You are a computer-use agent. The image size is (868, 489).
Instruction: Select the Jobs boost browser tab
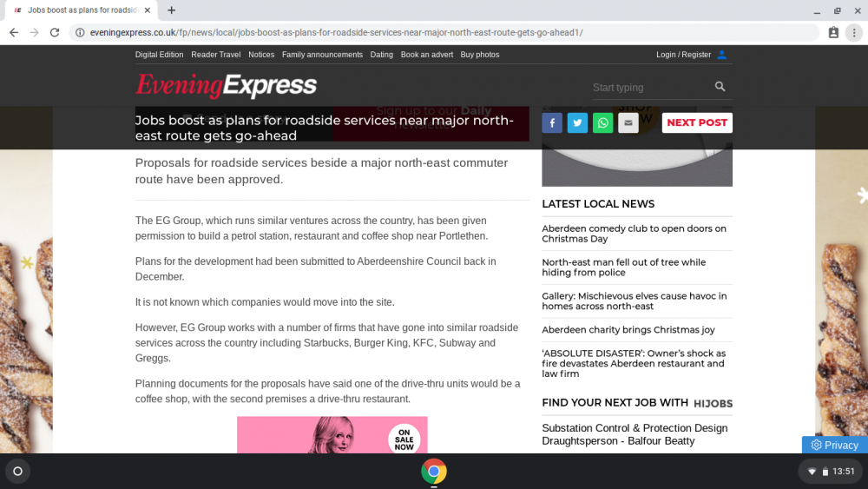[x=82, y=10]
